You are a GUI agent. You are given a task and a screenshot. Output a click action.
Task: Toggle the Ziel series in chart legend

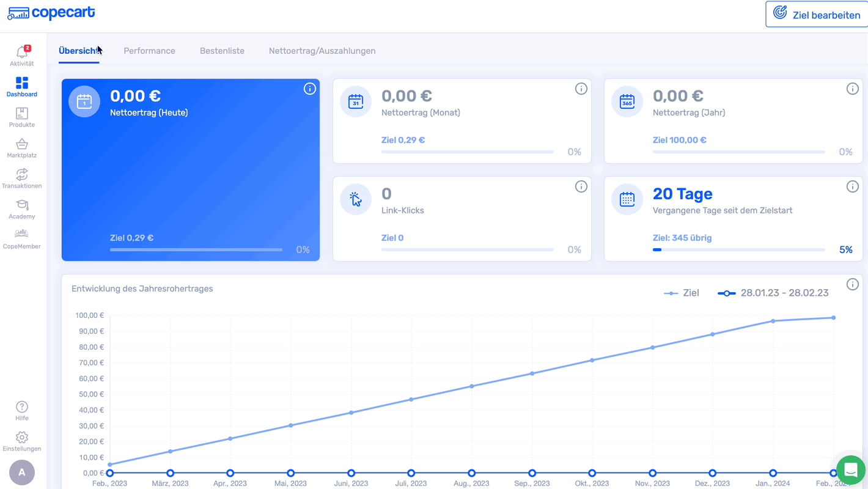[682, 293]
